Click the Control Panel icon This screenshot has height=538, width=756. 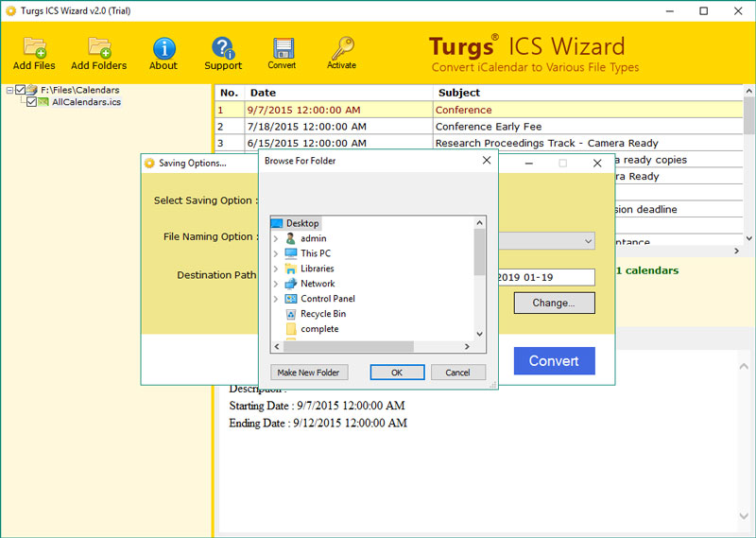point(291,299)
